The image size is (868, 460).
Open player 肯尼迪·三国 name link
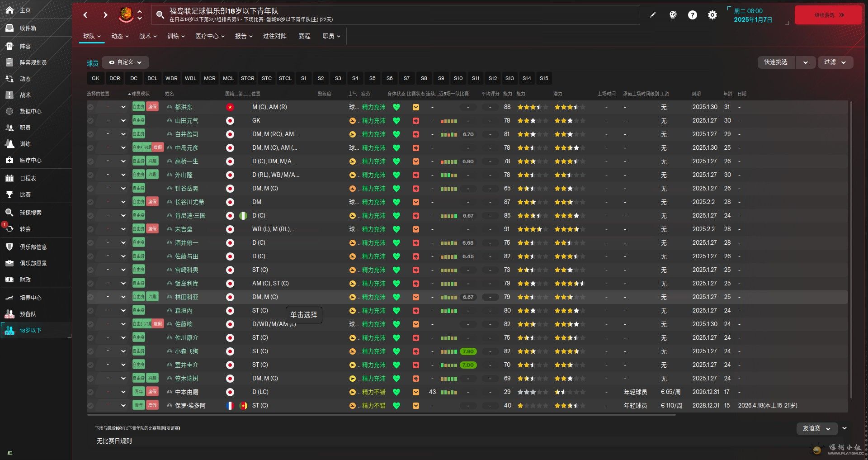(x=190, y=216)
